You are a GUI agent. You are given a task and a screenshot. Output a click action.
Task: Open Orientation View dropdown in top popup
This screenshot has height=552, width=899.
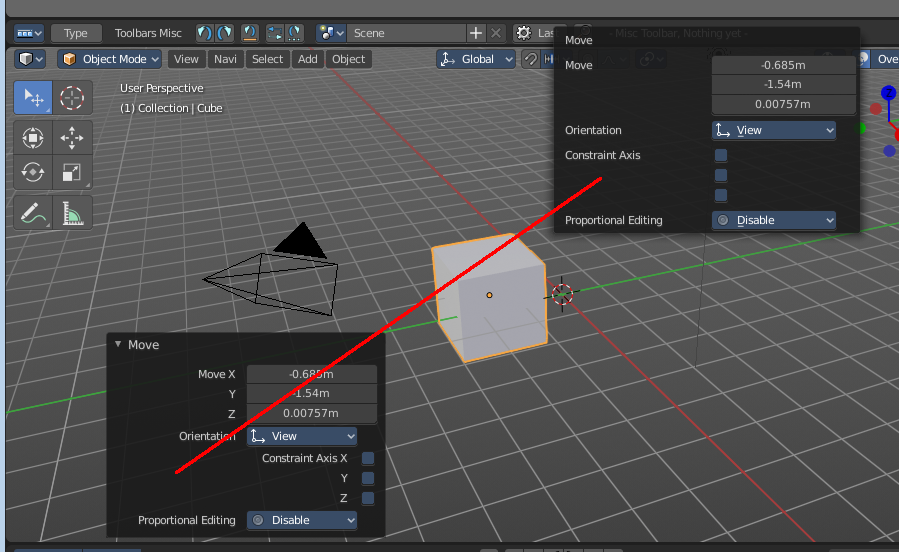point(774,130)
